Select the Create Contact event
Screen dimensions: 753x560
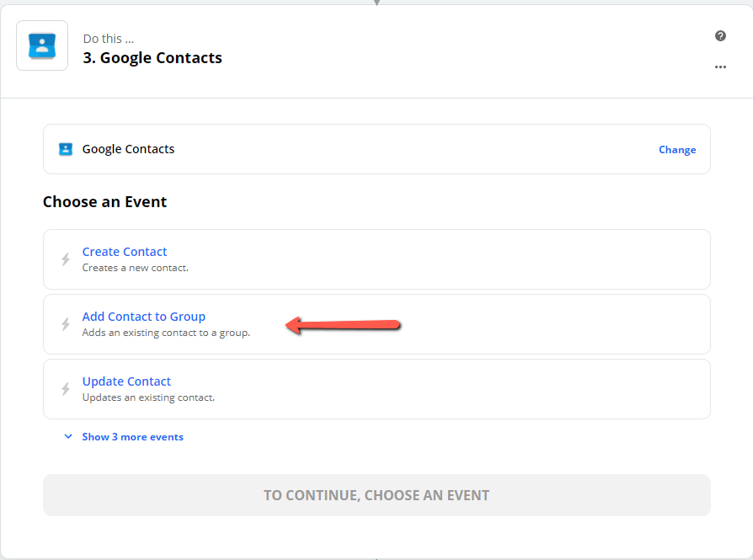coord(377,259)
